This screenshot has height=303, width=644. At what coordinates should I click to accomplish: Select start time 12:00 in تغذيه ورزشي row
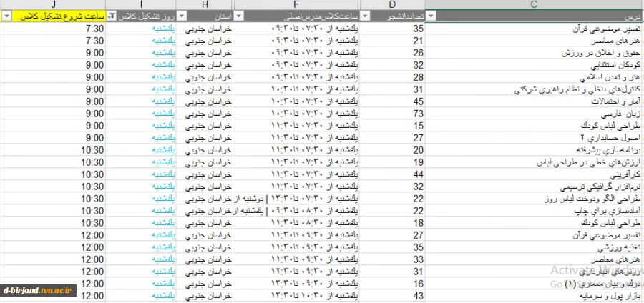pos(53,247)
